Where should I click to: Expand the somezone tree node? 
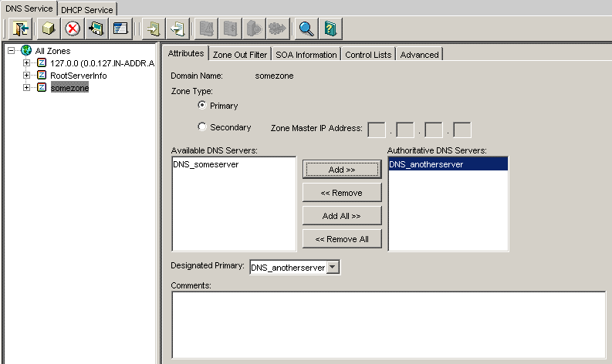coord(26,87)
